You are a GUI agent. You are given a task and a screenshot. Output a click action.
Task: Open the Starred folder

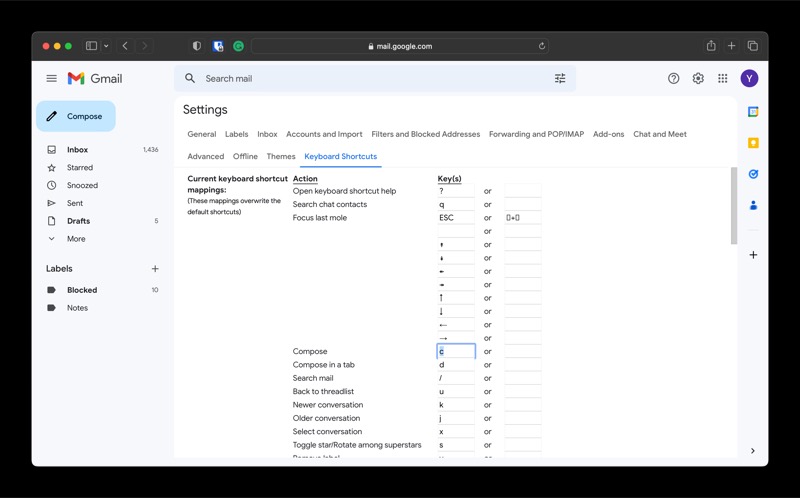pyautogui.click(x=80, y=167)
